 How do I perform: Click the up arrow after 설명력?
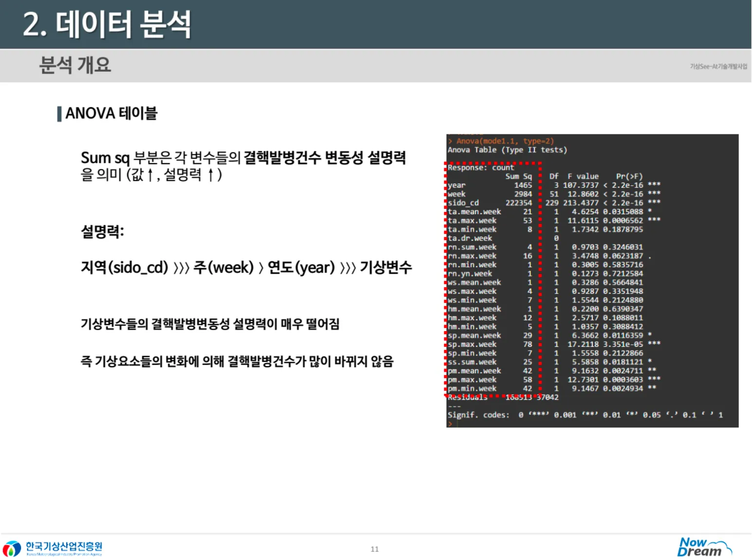click(x=211, y=175)
